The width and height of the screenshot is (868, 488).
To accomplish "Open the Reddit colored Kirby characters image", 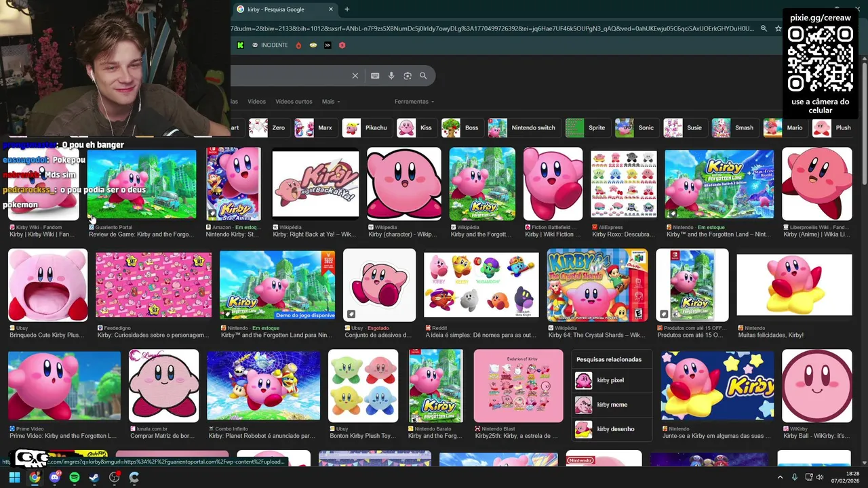I will (481, 285).
